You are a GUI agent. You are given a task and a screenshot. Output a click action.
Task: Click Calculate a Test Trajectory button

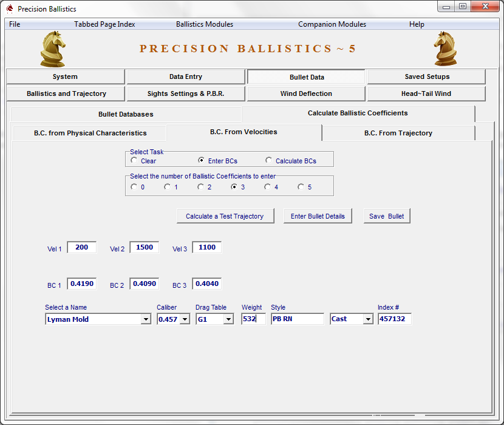(225, 216)
